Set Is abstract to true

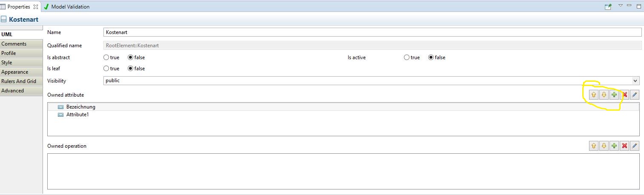click(x=106, y=57)
